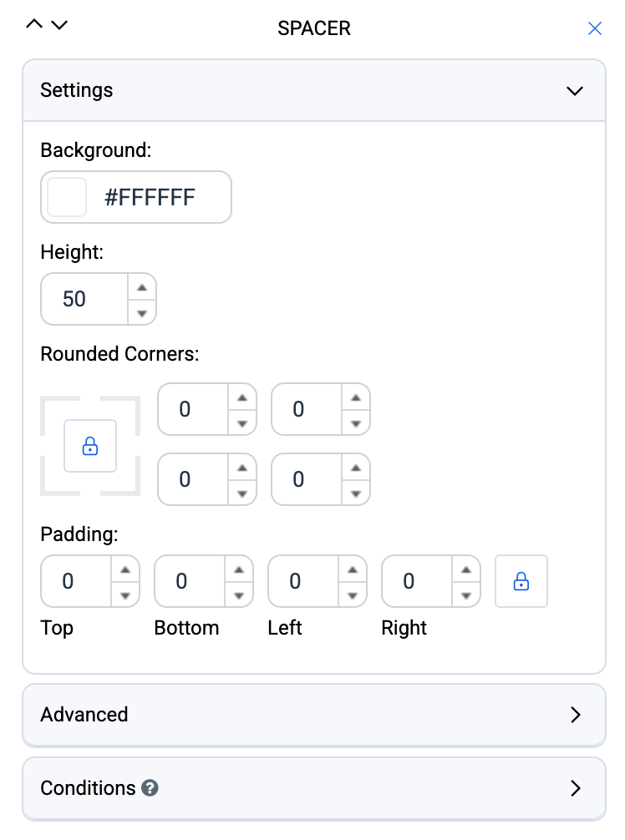Increase the Height value
625x840 pixels.
tap(142, 288)
